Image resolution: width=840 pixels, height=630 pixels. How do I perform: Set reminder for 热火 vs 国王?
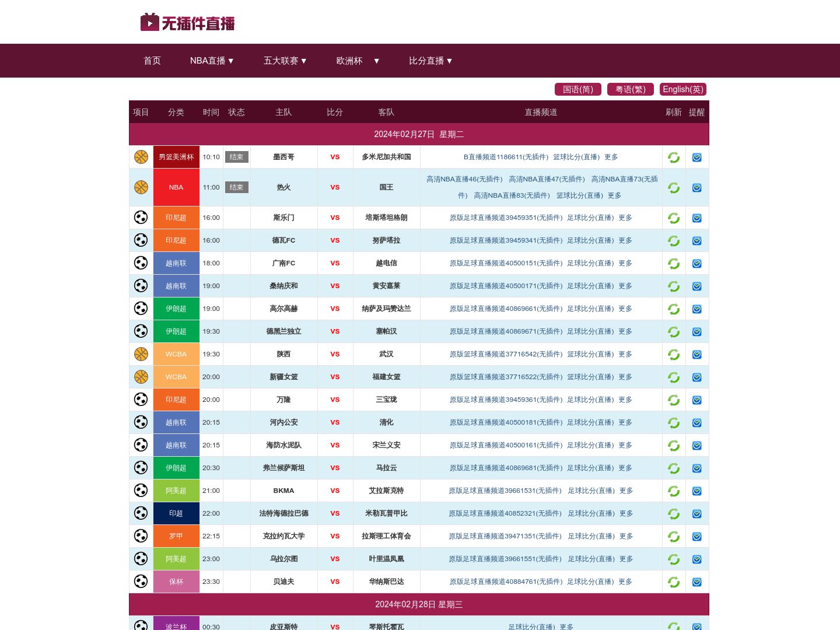coord(697,188)
